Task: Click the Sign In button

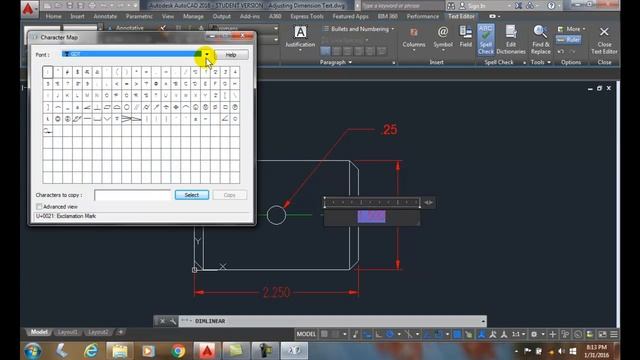Action: coord(473,6)
